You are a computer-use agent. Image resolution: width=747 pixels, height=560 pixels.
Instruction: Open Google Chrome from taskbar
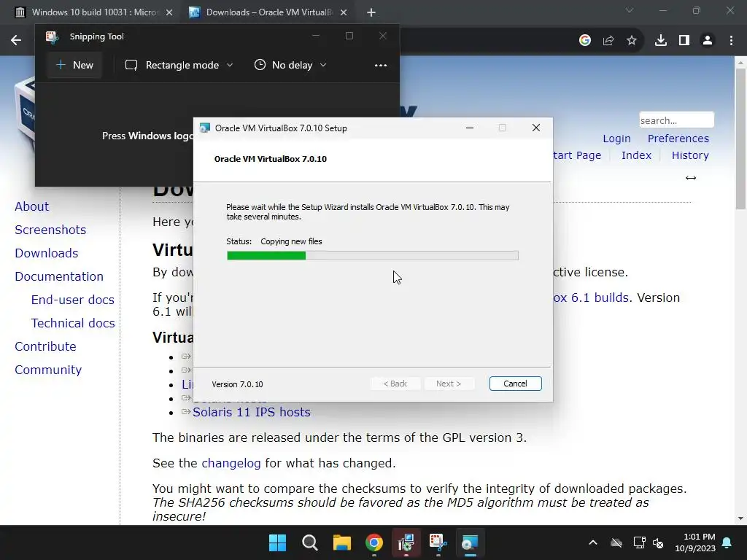coord(374,542)
